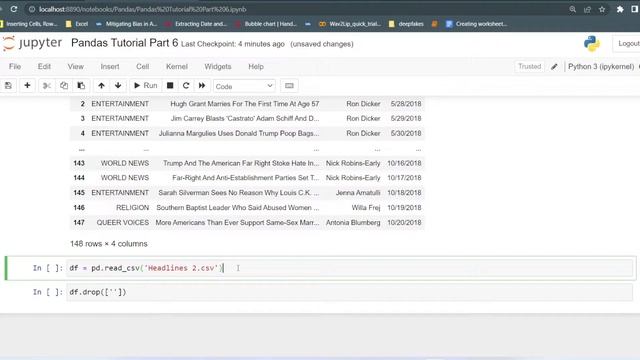Open the Wav2Lip_quick_trial bookmark

(350, 24)
